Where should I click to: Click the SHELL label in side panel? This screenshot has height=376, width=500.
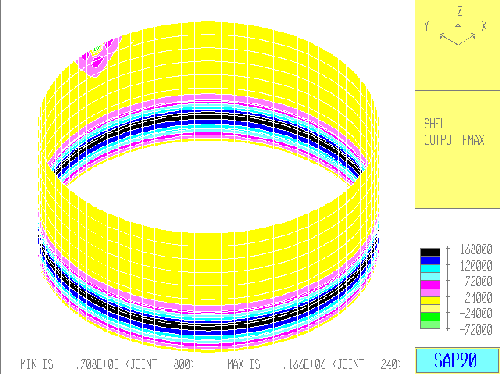(x=433, y=123)
